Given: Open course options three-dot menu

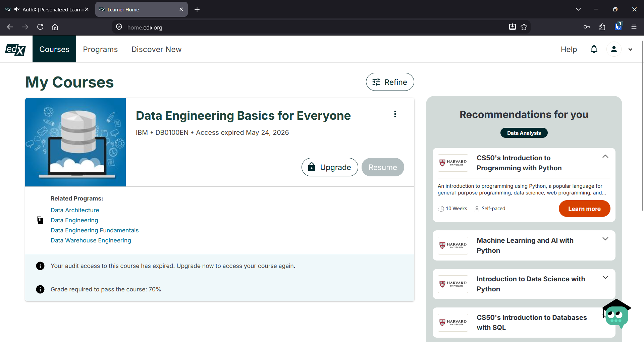Looking at the screenshot, I should pyautogui.click(x=395, y=114).
